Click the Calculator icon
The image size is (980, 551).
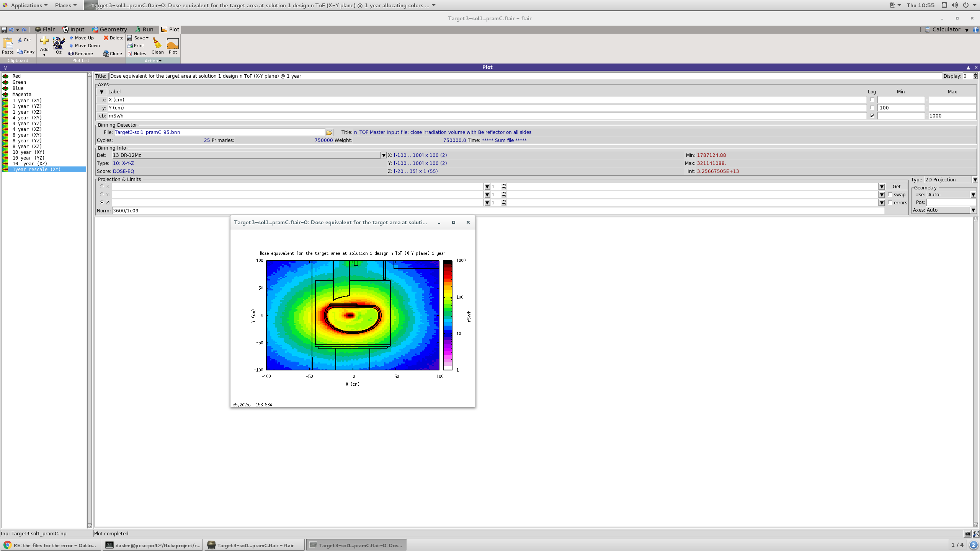[x=928, y=29]
